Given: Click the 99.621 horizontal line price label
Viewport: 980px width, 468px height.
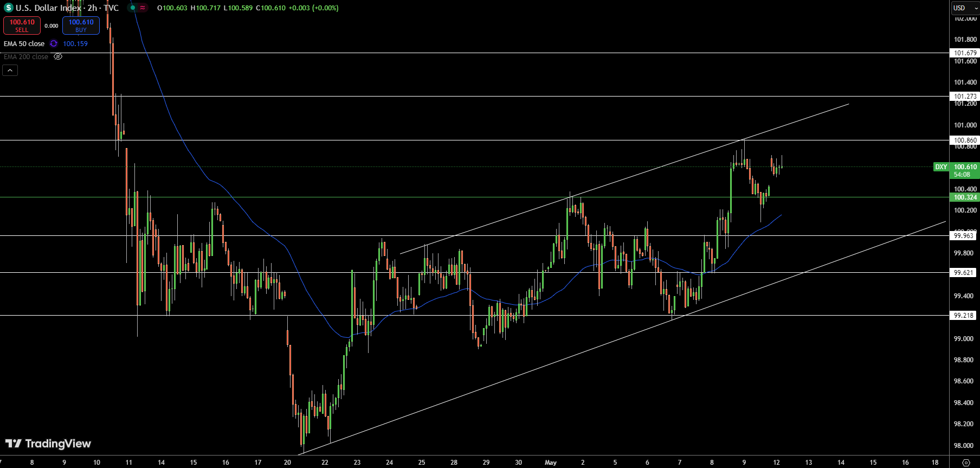Looking at the screenshot, I should tap(964, 273).
